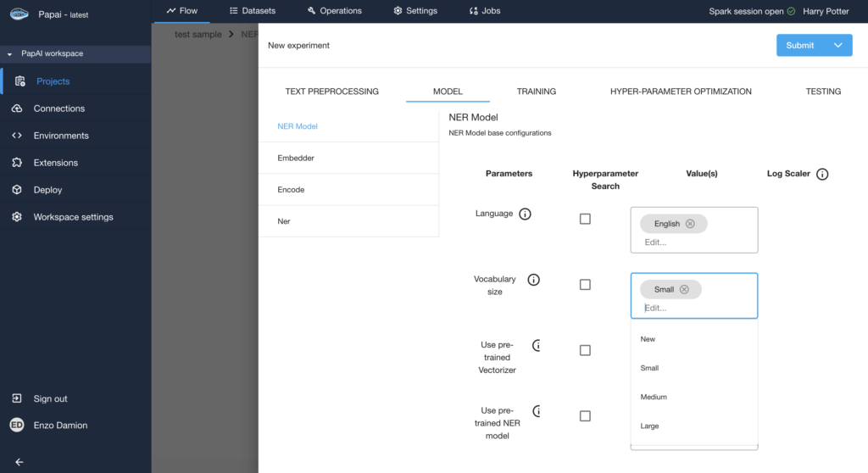Click Harry Potter user name

[826, 11]
